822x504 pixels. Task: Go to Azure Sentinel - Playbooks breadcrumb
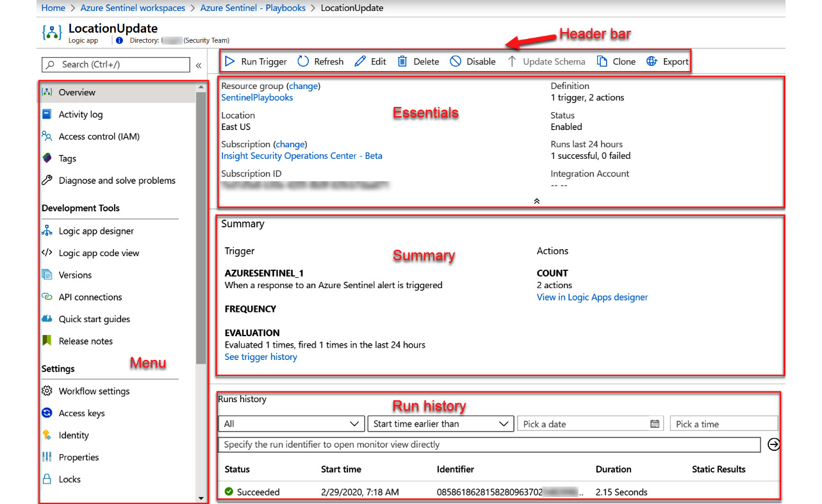click(x=252, y=8)
